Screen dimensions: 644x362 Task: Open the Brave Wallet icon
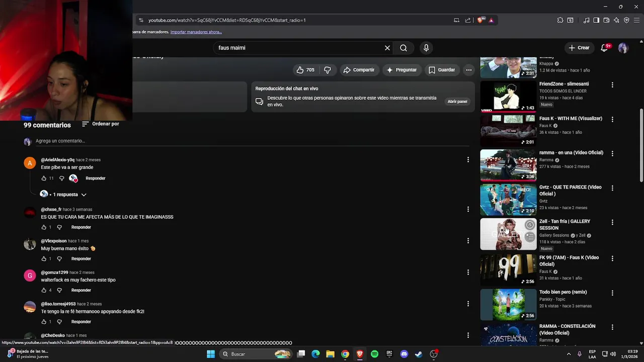(606, 20)
